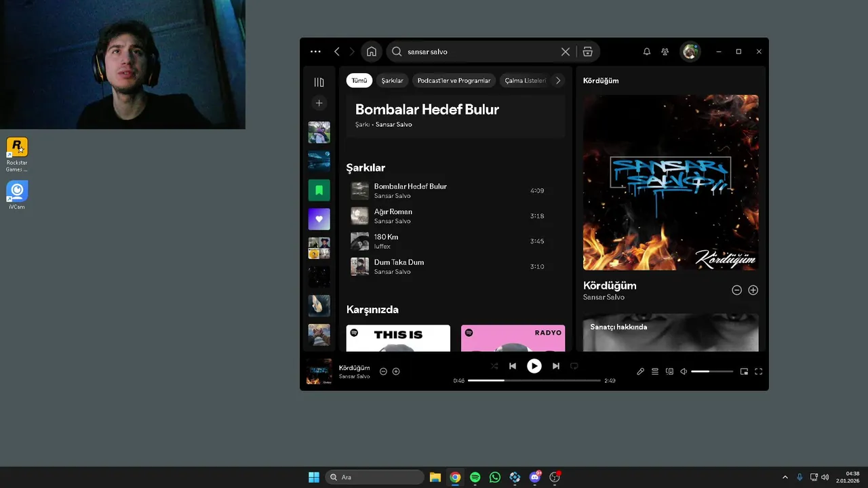The image size is (868, 488).
Task: Remove playing song via bottom-bar minus
Action: pyautogui.click(x=383, y=371)
